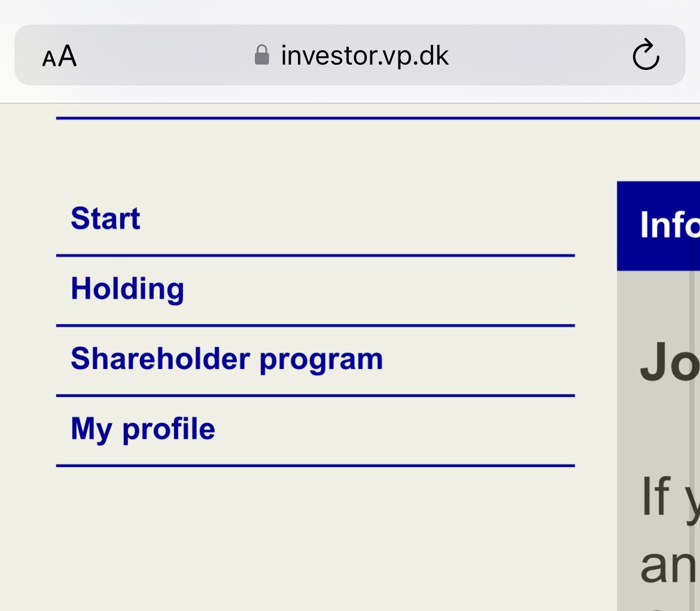Tap the large A in the text size control
The height and width of the screenshot is (611, 700).
[x=68, y=56]
